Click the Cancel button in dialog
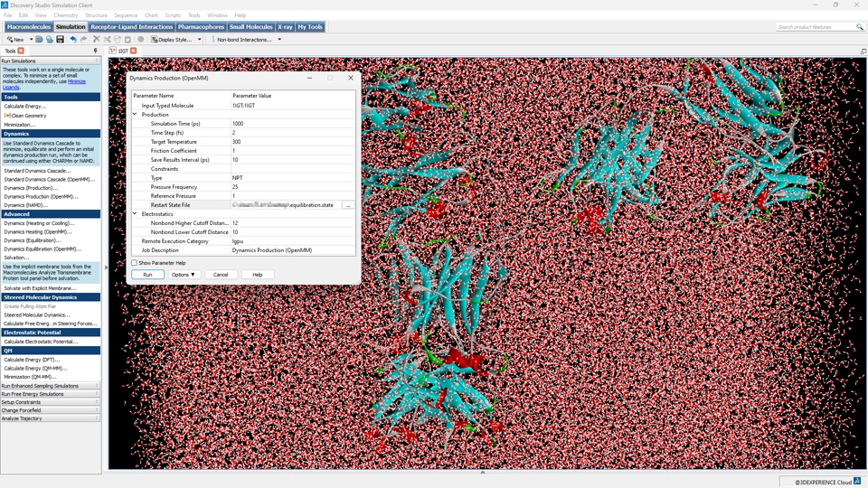 [x=221, y=275]
